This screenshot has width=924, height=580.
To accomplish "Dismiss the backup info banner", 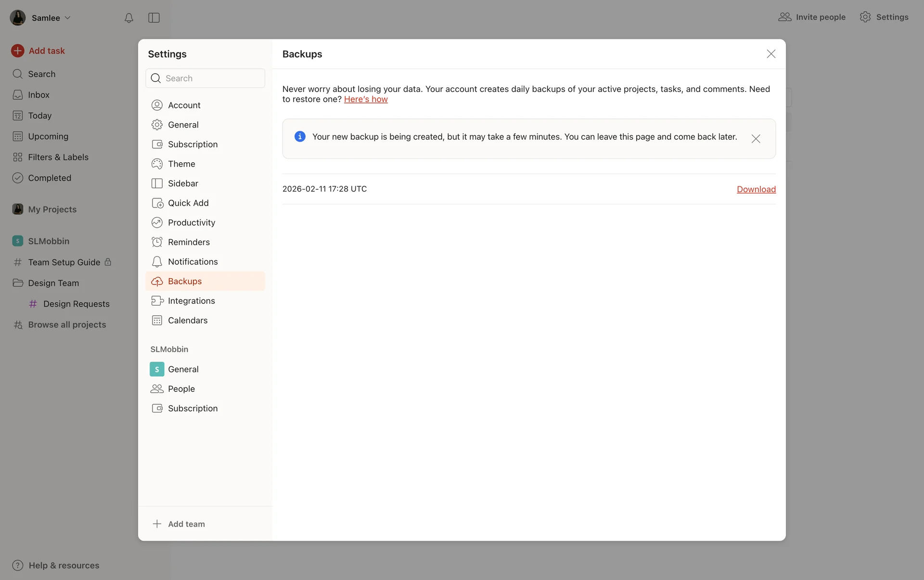I will point(756,139).
